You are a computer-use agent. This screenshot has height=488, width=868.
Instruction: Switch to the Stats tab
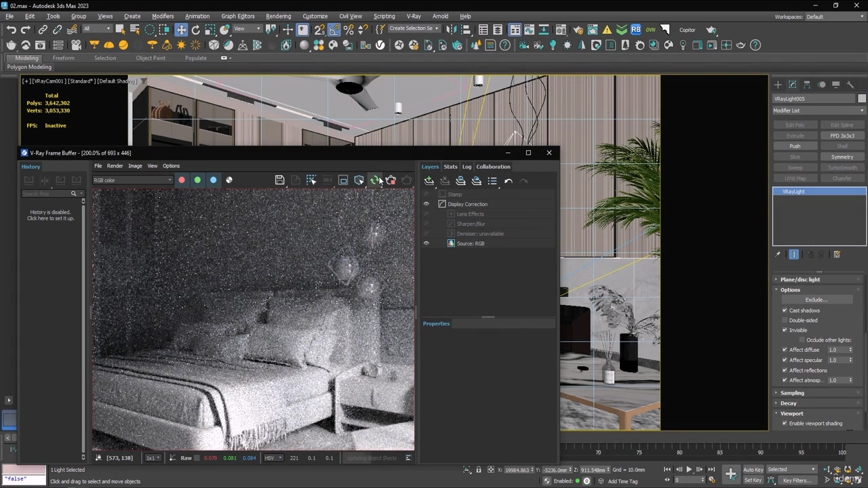tap(450, 167)
